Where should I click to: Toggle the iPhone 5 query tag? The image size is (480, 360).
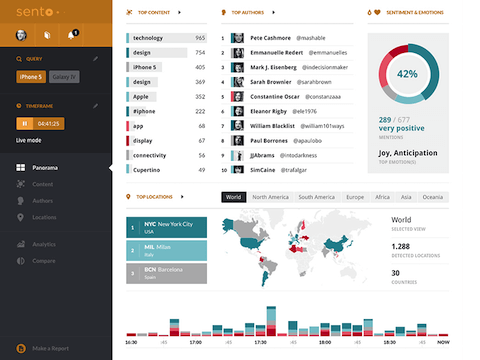tap(31, 77)
